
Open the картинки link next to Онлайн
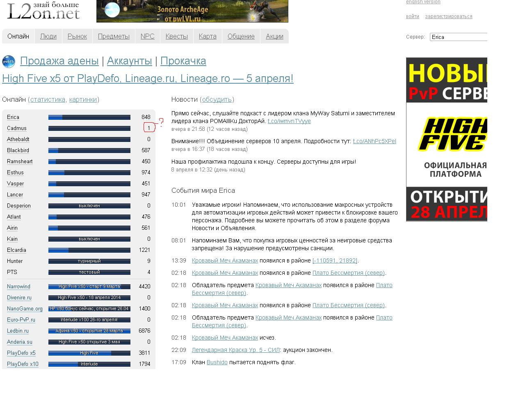point(83,100)
